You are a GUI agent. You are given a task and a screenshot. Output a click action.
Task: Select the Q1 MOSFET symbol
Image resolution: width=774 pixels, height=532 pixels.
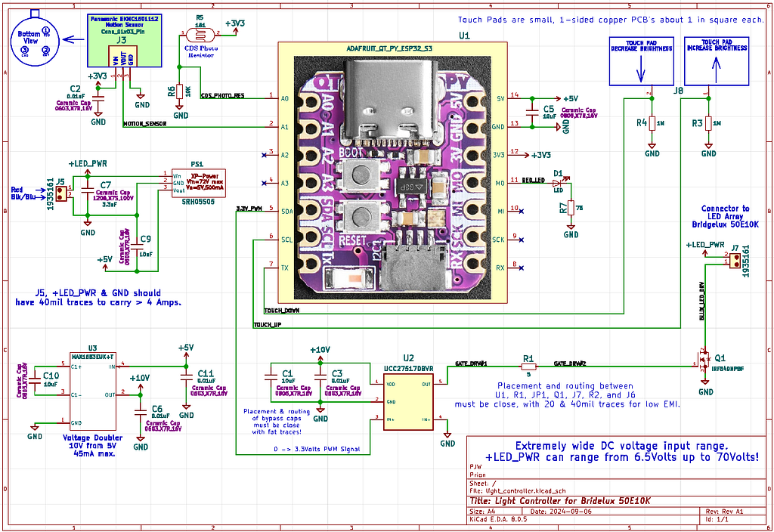pos(706,360)
